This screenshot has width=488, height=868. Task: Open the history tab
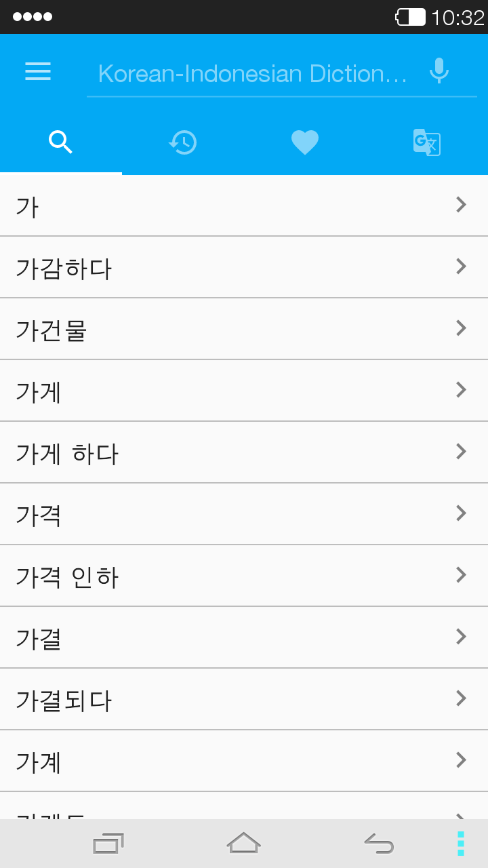tap(183, 142)
